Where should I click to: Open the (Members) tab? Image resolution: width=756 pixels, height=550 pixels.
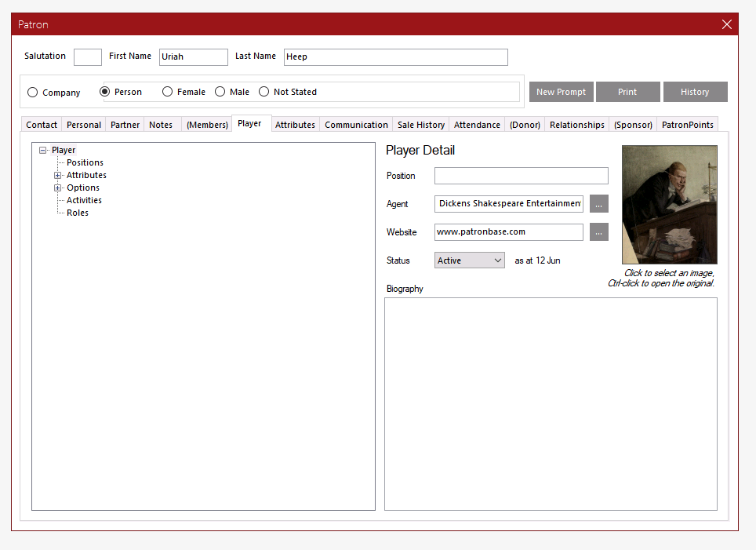[207, 125]
